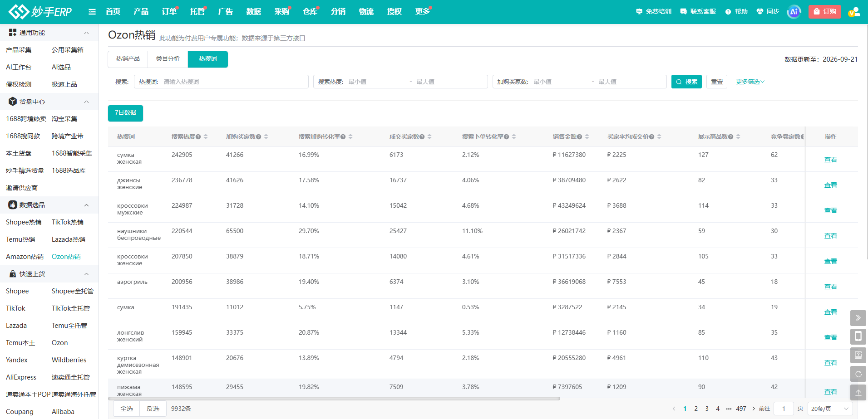868x419 pixels.
Task: Click the 搜索热度 minimum value field
Action: [376, 82]
